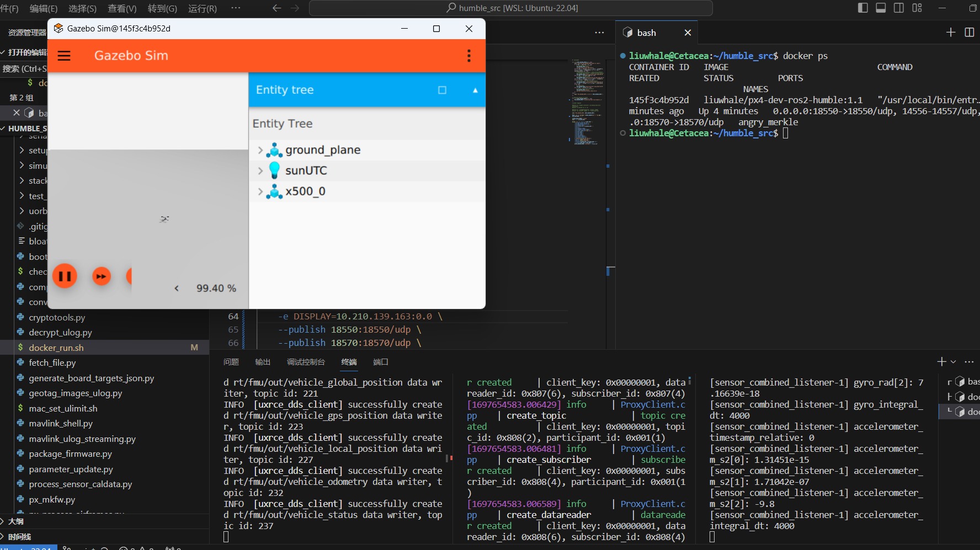
Task: Add new editor terminal with plus icon
Action: pos(951,33)
